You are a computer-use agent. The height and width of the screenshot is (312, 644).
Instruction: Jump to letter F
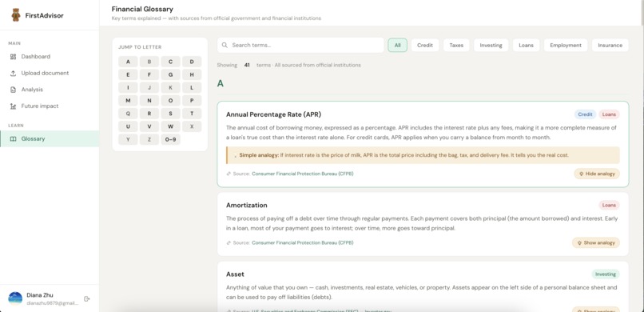click(x=149, y=75)
